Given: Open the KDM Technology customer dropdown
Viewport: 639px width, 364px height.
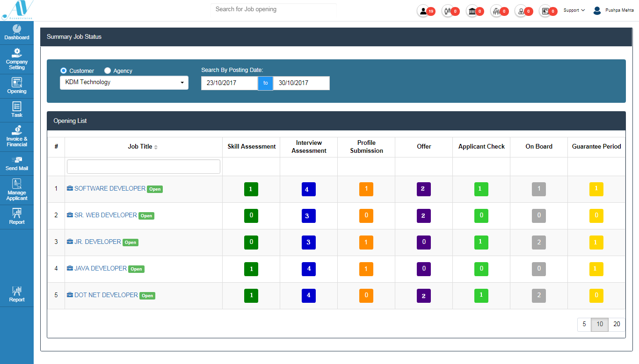Looking at the screenshot, I should pos(124,83).
